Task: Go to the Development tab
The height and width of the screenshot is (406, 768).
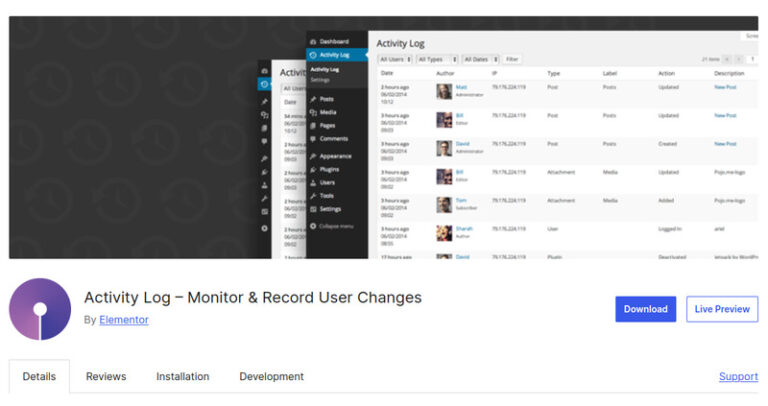Action: click(x=271, y=376)
